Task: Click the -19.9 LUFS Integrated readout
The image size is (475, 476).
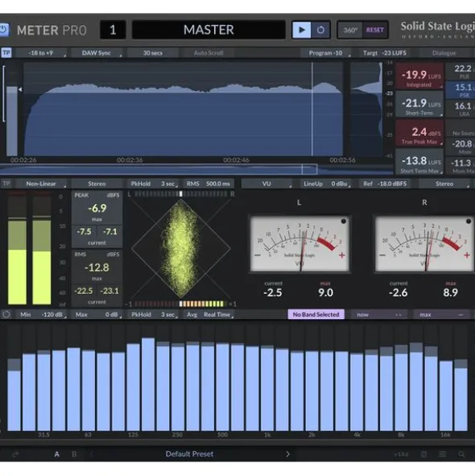Action: 419,77
